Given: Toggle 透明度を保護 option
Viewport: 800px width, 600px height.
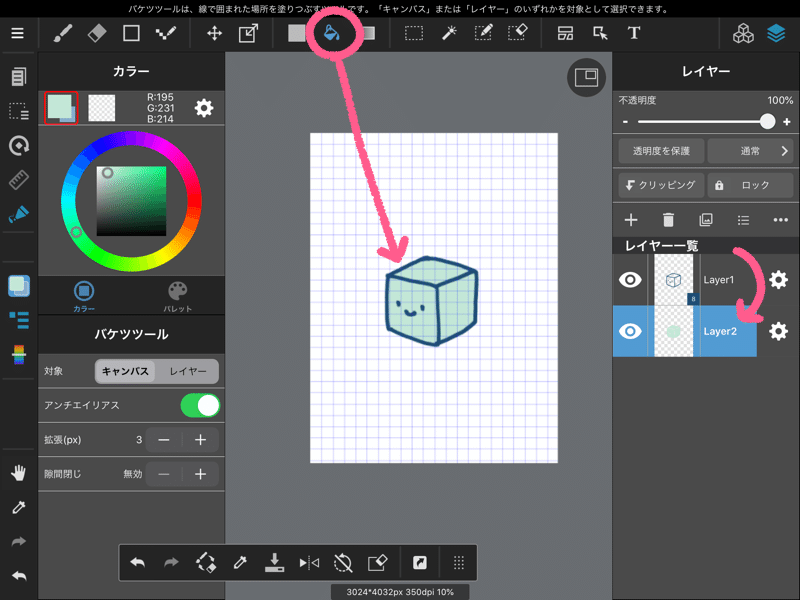Looking at the screenshot, I should click(x=661, y=151).
